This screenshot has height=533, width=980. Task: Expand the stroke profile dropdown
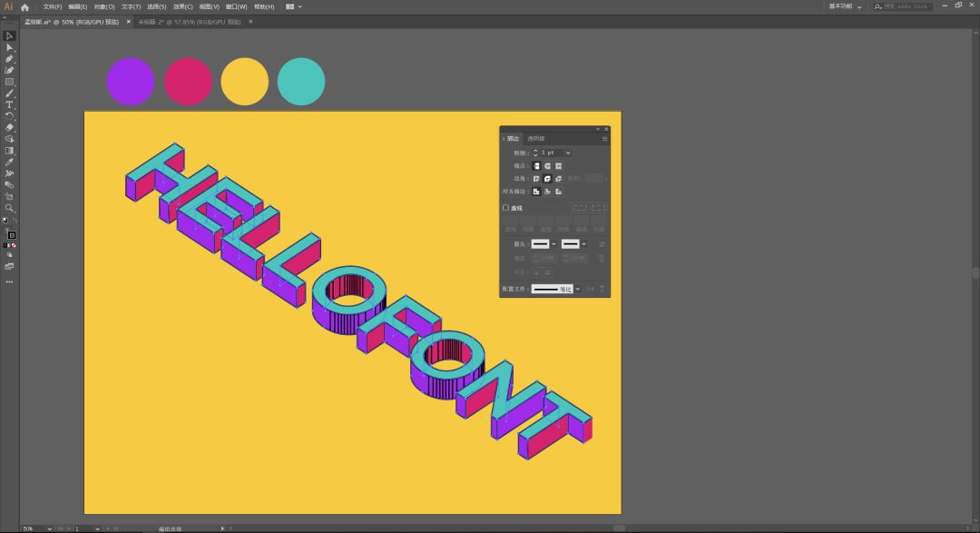point(577,289)
